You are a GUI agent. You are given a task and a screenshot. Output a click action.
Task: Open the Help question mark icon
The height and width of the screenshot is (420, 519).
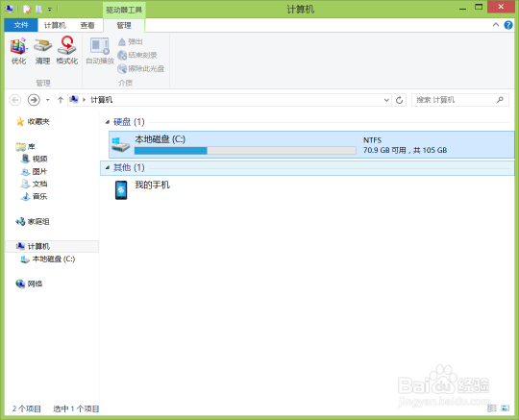point(508,25)
